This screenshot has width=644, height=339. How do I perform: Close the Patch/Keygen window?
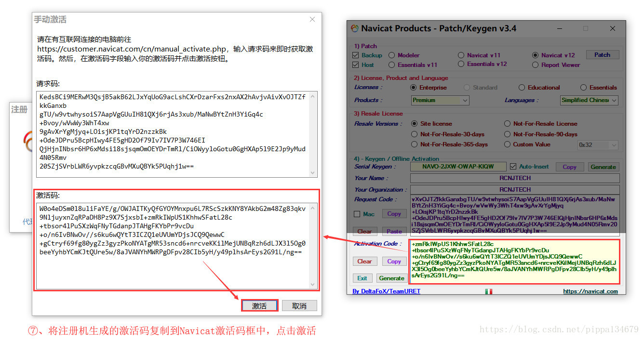pyautogui.click(x=613, y=28)
